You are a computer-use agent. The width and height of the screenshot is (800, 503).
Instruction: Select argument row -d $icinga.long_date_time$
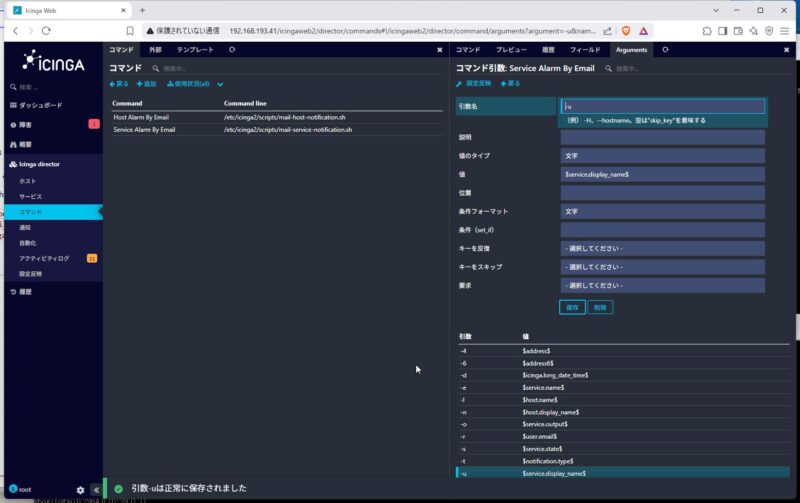pyautogui.click(x=623, y=375)
